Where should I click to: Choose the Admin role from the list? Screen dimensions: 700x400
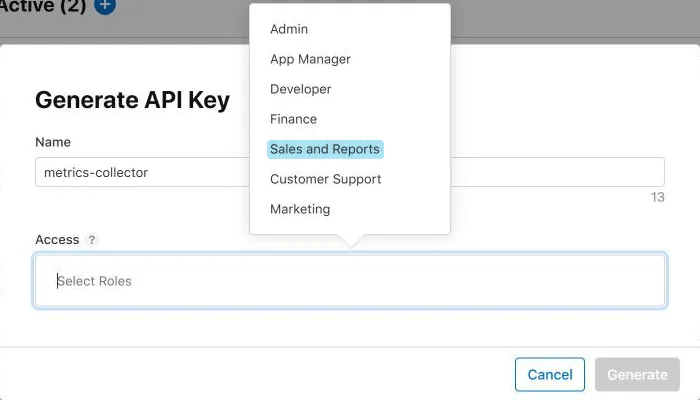click(289, 29)
